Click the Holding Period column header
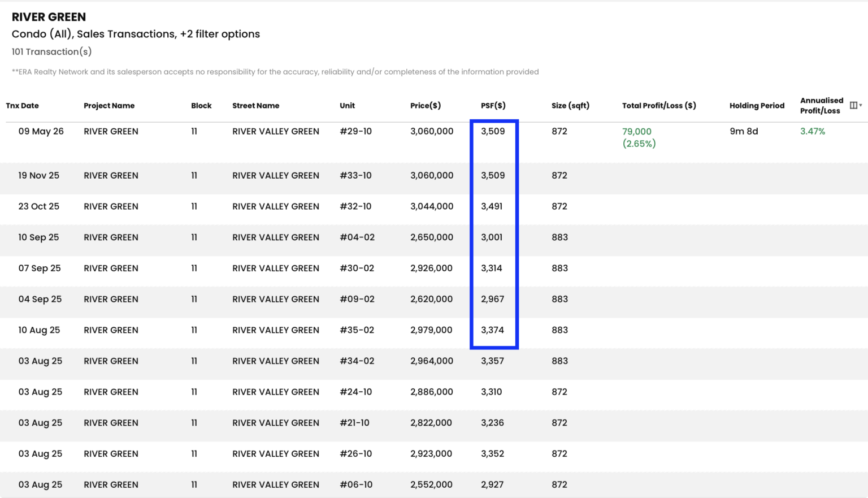The height and width of the screenshot is (498, 868). click(757, 106)
